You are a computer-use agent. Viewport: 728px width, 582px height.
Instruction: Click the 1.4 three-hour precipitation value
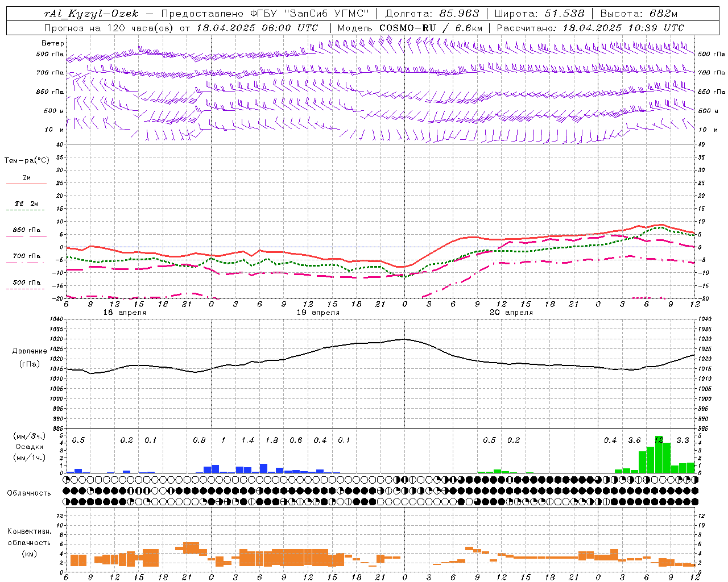[x=247, y=440]
